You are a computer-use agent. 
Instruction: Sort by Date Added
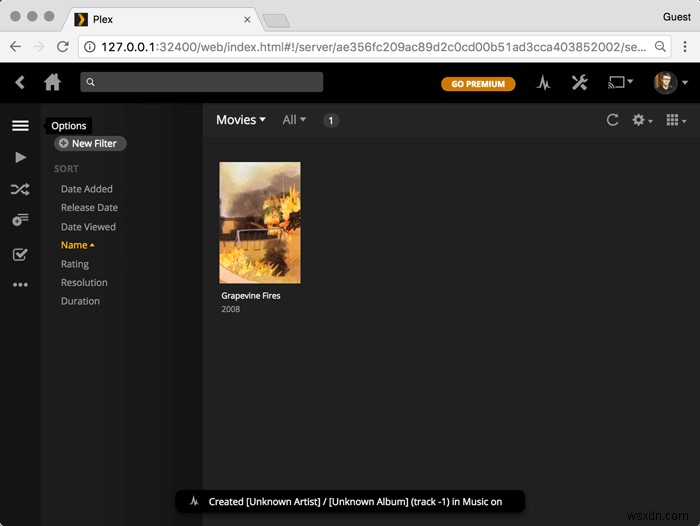pos(87,189)
